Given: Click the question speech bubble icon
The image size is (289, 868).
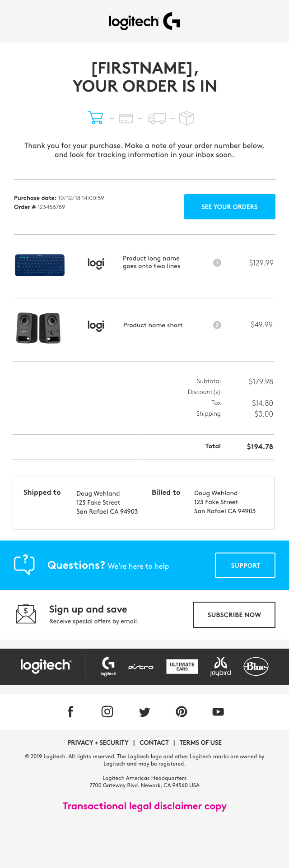Looking at the screenshot, I should point(24,565).
